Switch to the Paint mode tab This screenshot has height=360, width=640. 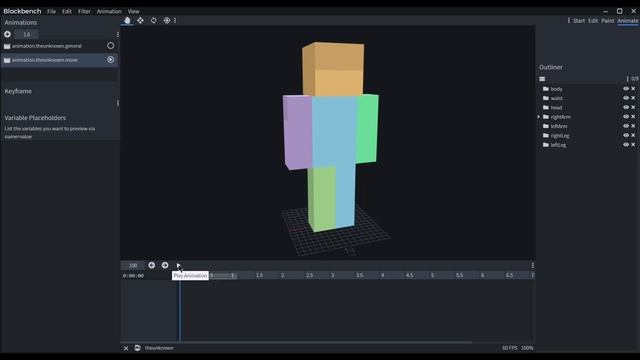click(608, 21)
